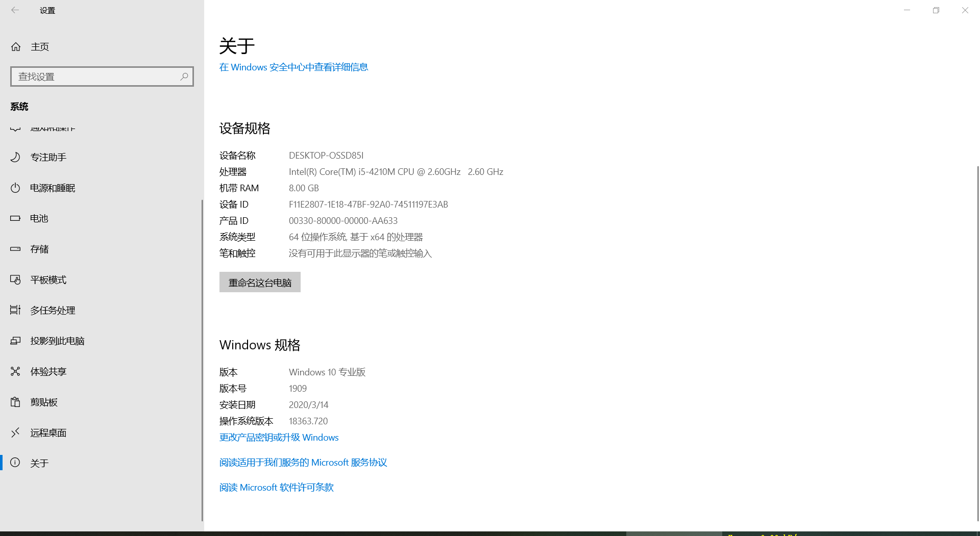This screenshot has height=536, width=980.
Task: Click the back arrow at top left
Action: [15, 10]
